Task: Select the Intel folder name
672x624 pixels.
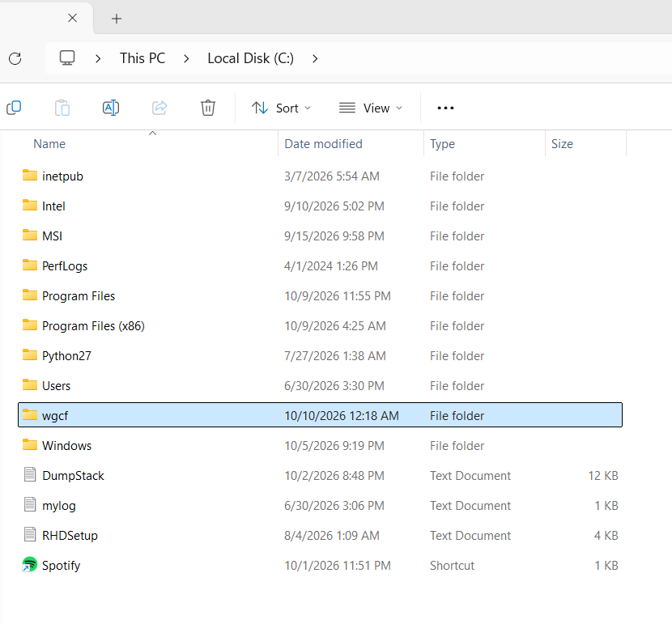Action: pyautogui.click(x=53, y=206)
